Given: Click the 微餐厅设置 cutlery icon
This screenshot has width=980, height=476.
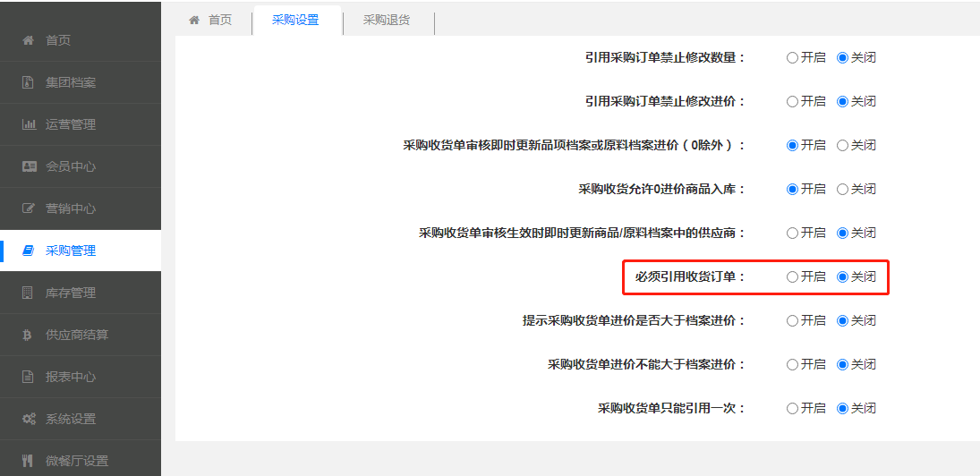Looking at the screenshot, I should (28, 461).
